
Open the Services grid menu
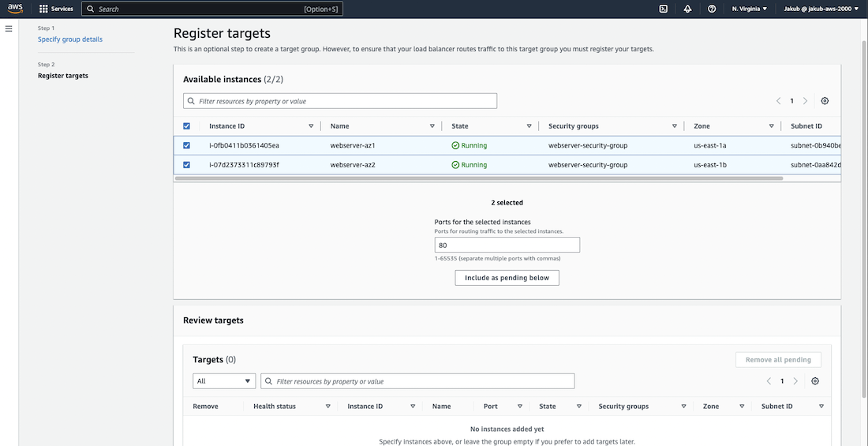click(x=56, y=9)
